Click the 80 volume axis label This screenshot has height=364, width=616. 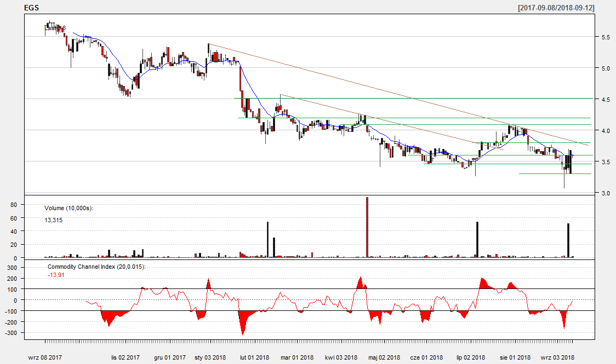tap(14, 205)
